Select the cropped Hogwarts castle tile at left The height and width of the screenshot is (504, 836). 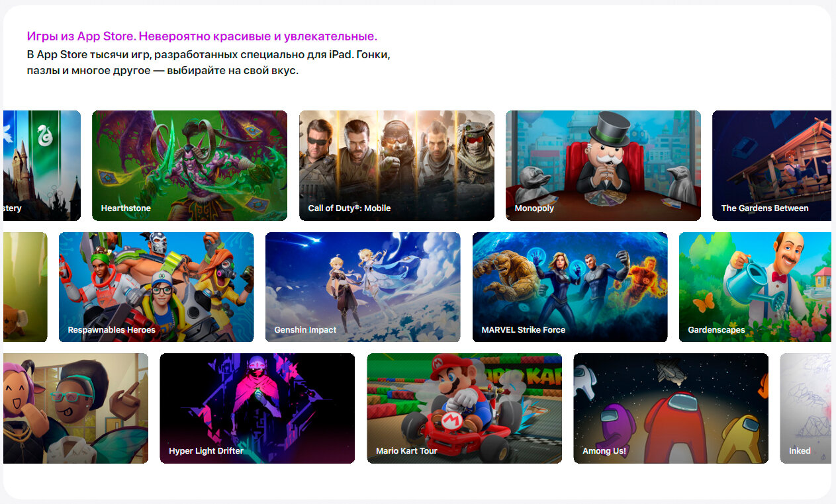coord(42,165)
